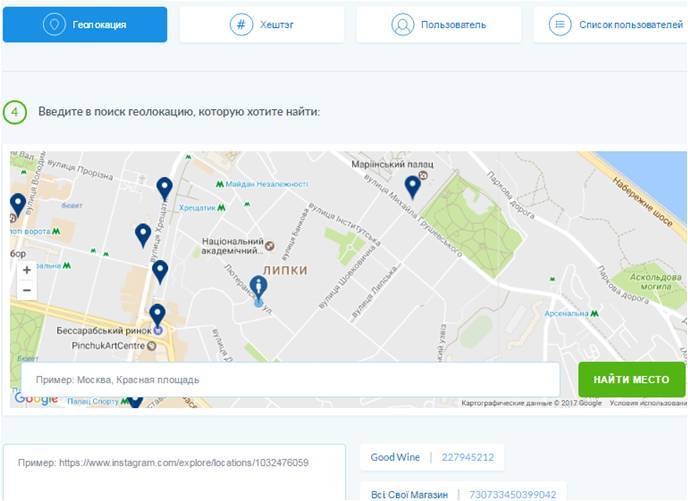Click the PinchukArtCentre map marker
This screenshot has width=688, height=501.
[151, 346]
